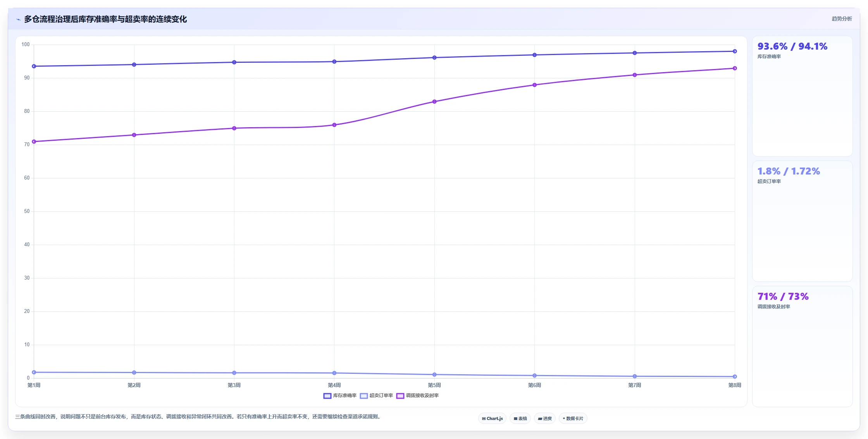Click the x-axis label 第7周

(x=635, y=385)
